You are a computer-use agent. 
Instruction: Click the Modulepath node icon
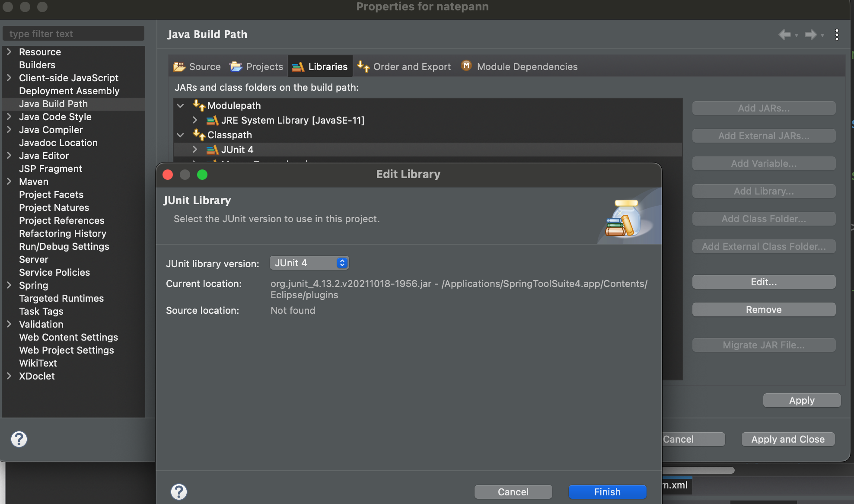[x=199, y=105]
